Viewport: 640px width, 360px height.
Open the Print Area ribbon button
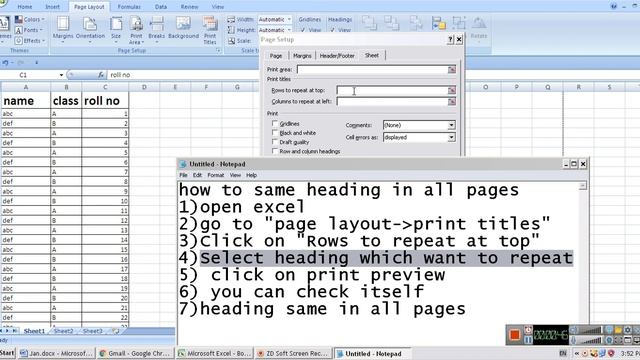coord(136,30)
